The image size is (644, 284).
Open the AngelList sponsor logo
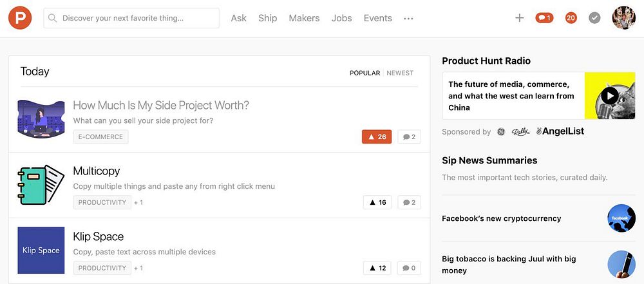[560, 131]
